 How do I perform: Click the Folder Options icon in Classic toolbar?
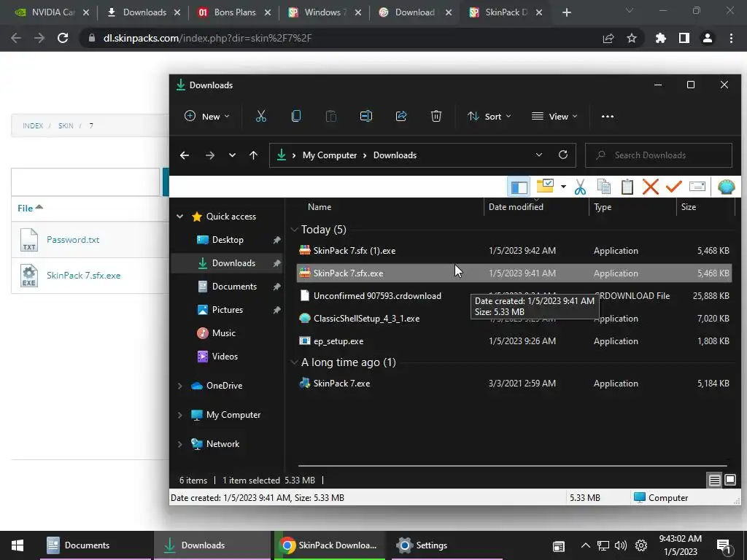[545, 186]
